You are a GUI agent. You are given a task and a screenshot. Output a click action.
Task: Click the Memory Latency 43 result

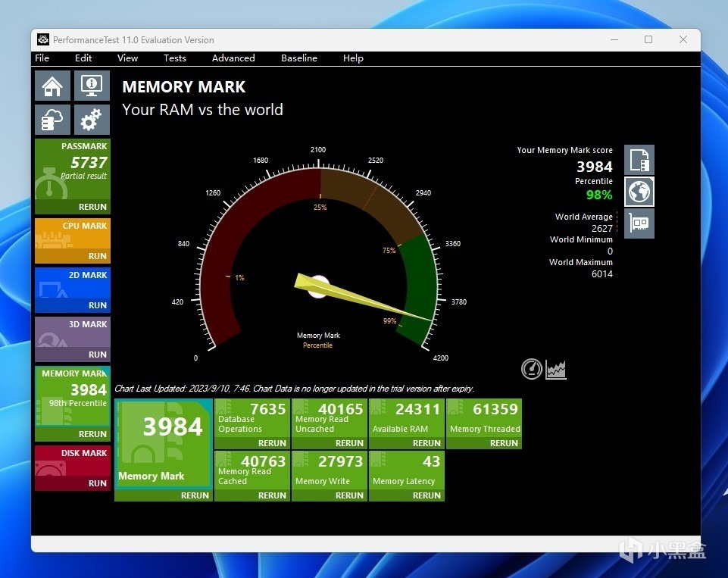[406, 470]
